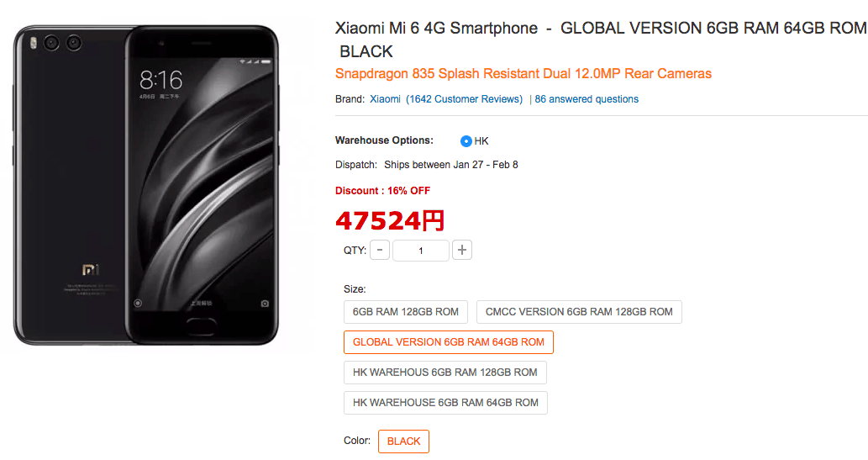The width and height of the screenshot is (868, 460).
Task: Click the Xiaomi Mi 6 product image
Action: coord(146,185)
